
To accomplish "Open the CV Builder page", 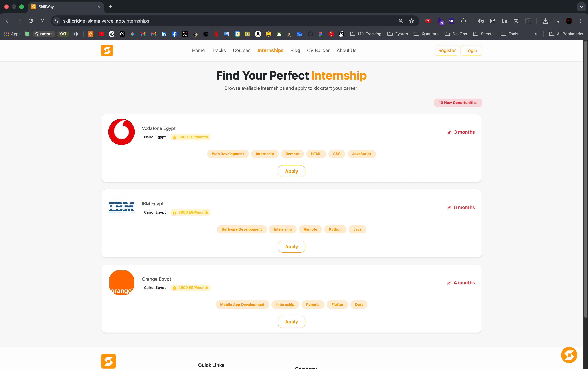I will pos(318,50).
